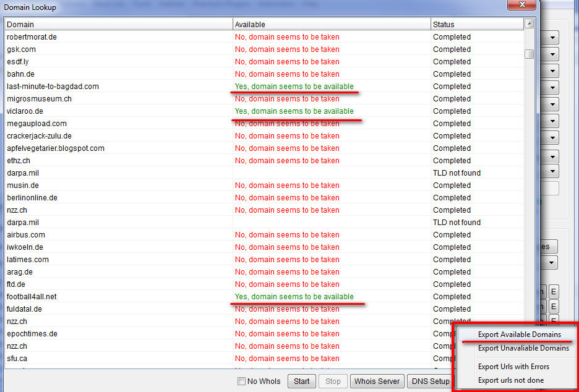Viewport: 579px width, 392px height.
Task: Select the berlinonline.de domain row
Action: point(264,197)
